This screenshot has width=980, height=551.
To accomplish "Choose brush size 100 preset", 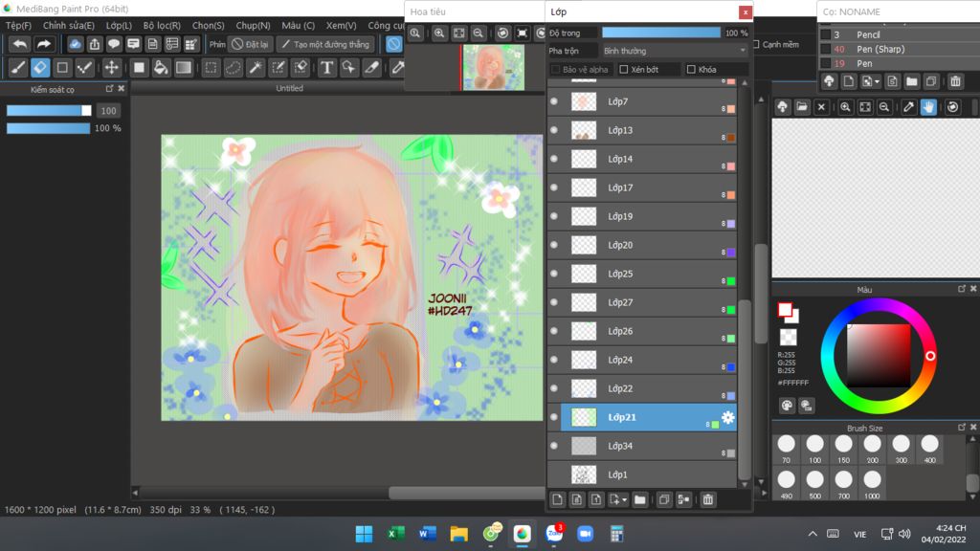I will pos(815,450).
